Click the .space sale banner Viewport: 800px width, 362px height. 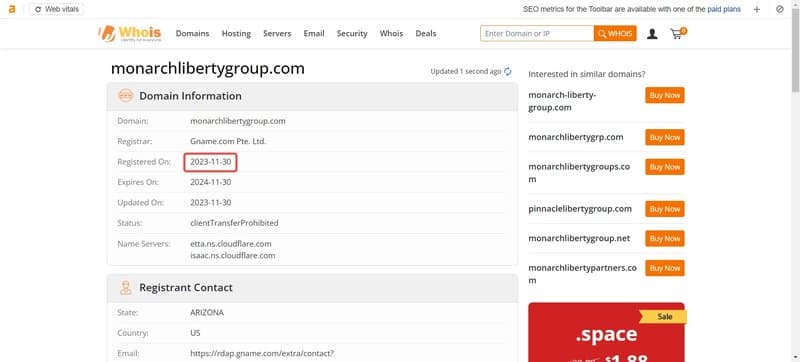pyautogui.click(x=606, y=332)
